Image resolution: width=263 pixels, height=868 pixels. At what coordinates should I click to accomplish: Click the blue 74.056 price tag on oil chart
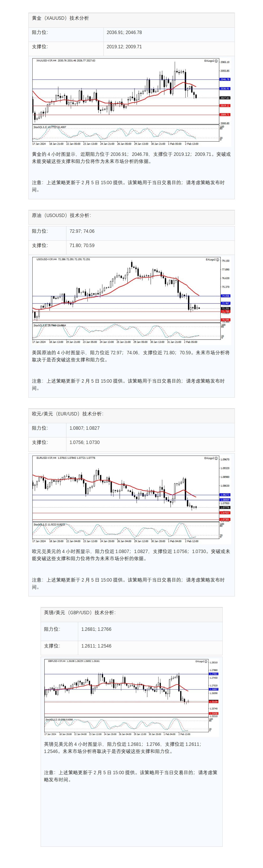point(225,296)
